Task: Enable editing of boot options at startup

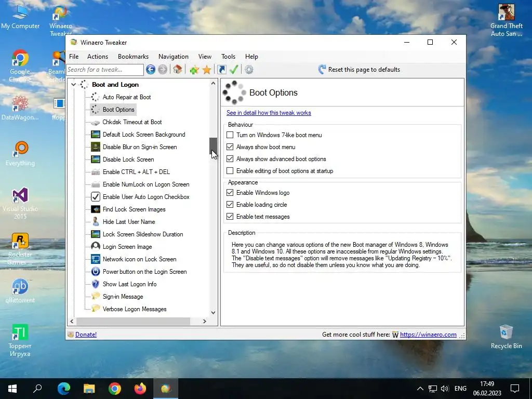Action: [x=230, y=171]
